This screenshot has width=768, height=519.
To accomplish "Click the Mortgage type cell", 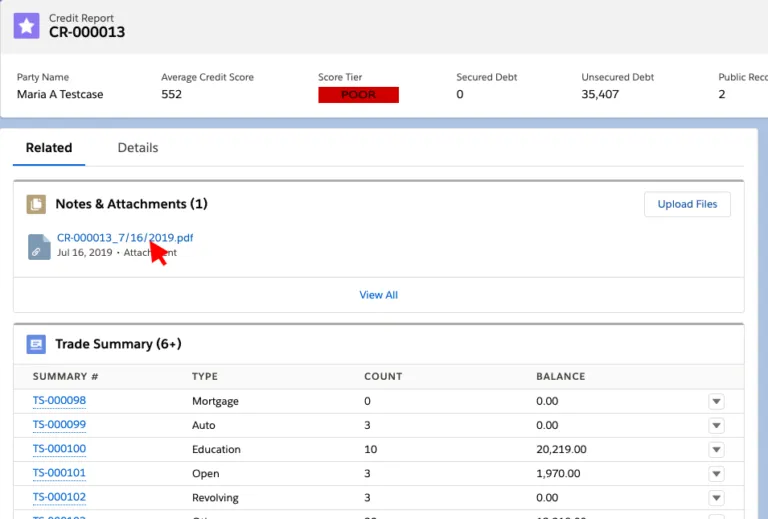I will pos(215,401).
